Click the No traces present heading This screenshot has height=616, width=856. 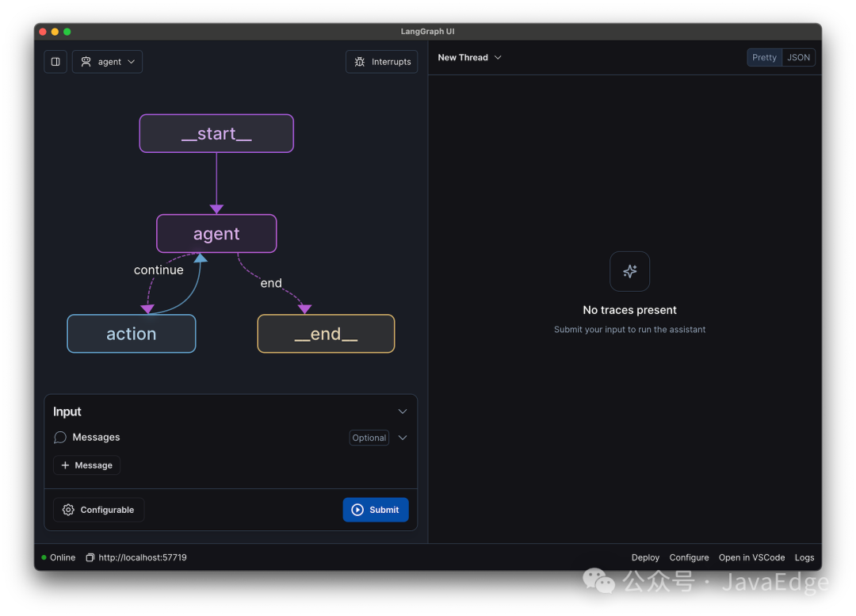point(629,310)
